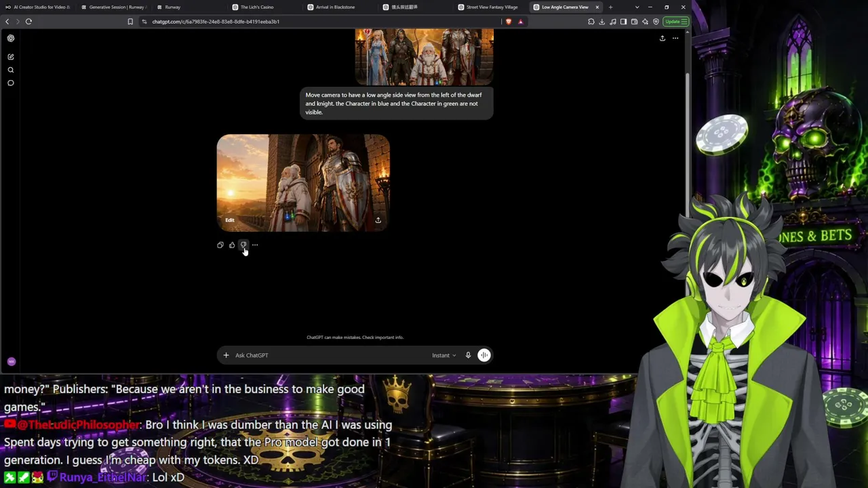Close the Low Angle Camera View tab
Screen dimensions: 868x488
597,7
